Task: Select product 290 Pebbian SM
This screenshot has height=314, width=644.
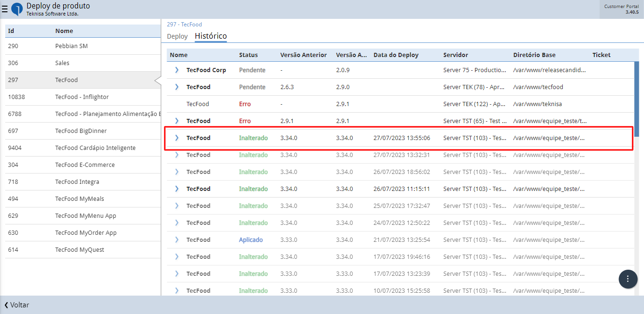Action: tap(83, 46)
